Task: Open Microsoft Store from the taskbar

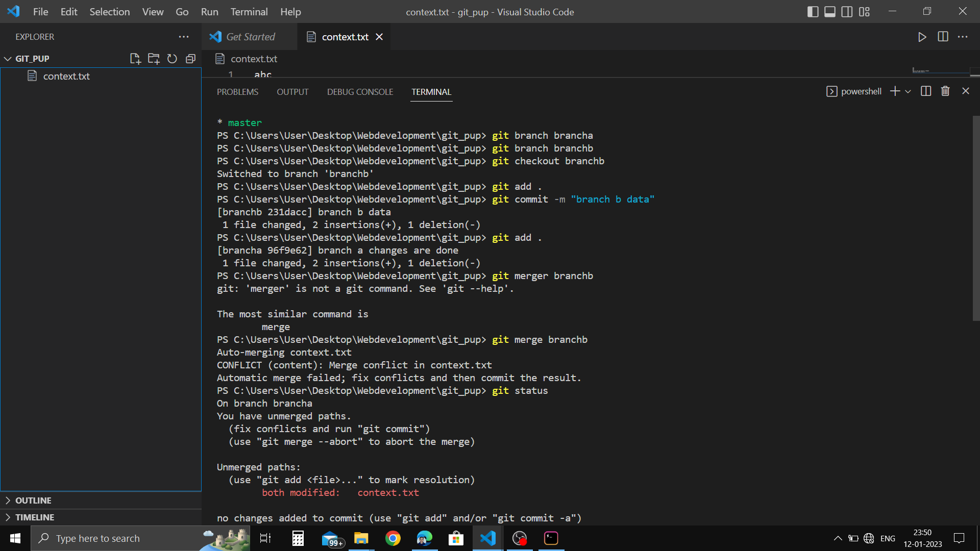Action: [456, 538]
